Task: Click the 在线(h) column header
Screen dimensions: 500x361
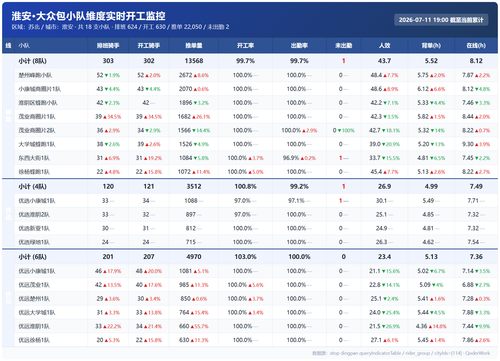Action: click(476, 46)
